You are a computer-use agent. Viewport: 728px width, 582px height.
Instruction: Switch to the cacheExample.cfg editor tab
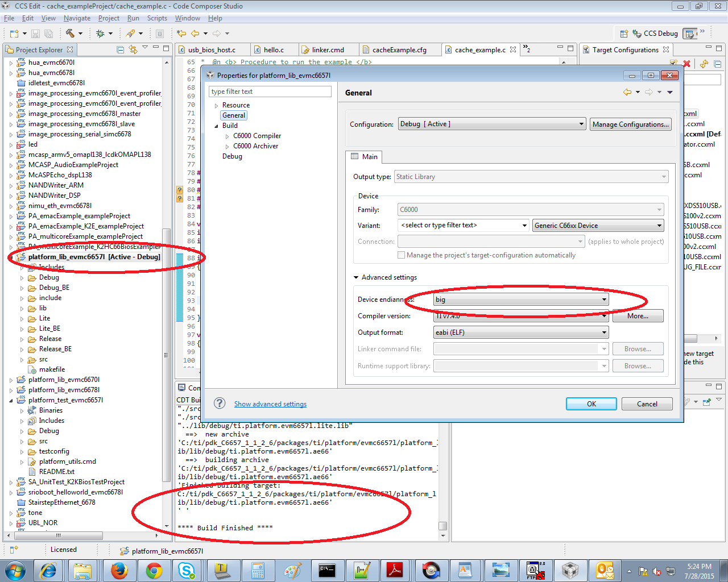point(399,50)
